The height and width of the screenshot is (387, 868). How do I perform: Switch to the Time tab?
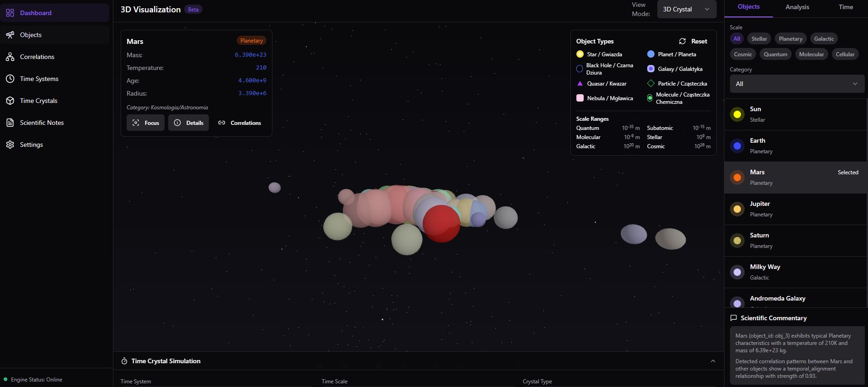(x=846, y=7)
